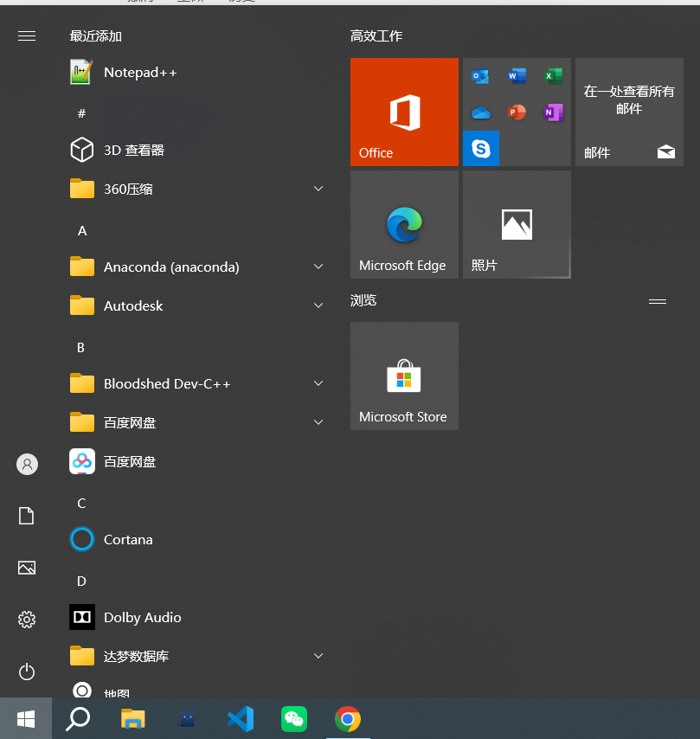Image resolution: width=700 pixels, height=739 pixels.
Task: Open the 邮件 mail tile
Action: [x=629, y=112]
